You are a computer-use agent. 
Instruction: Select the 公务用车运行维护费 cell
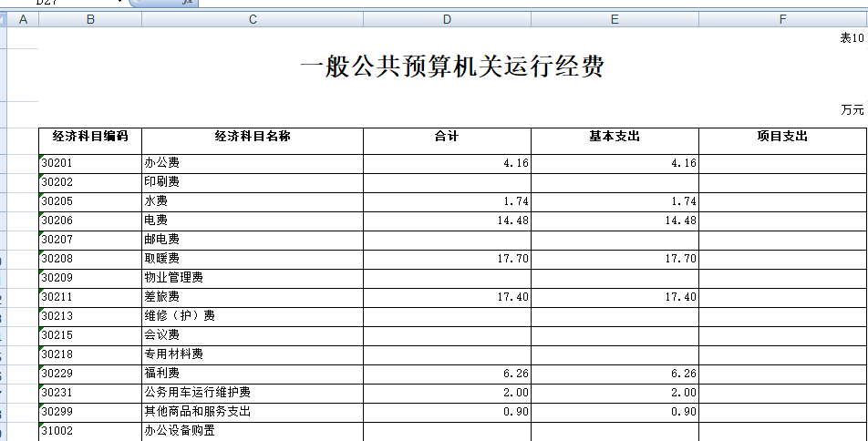tap(253, 393)
